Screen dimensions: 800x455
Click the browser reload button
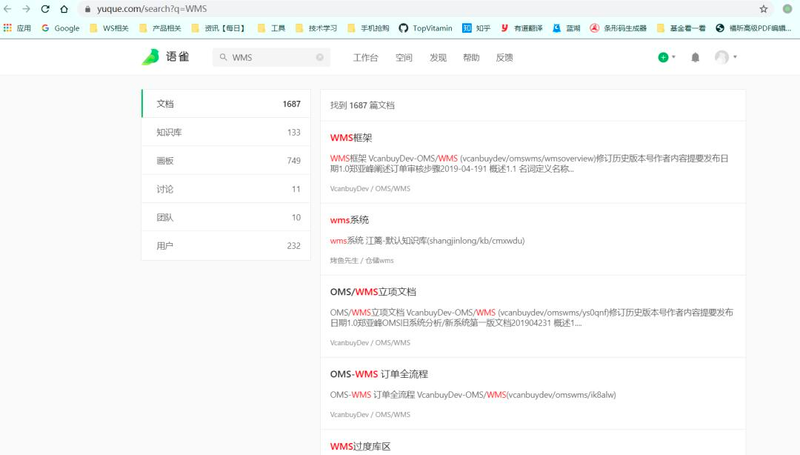45,9
